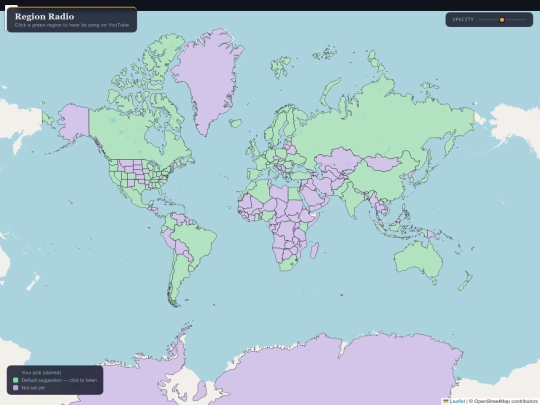The height and width of the screenshot is (405, 540).
Task: Adjust the Opacity slider handle
Action: click(502, 20)
